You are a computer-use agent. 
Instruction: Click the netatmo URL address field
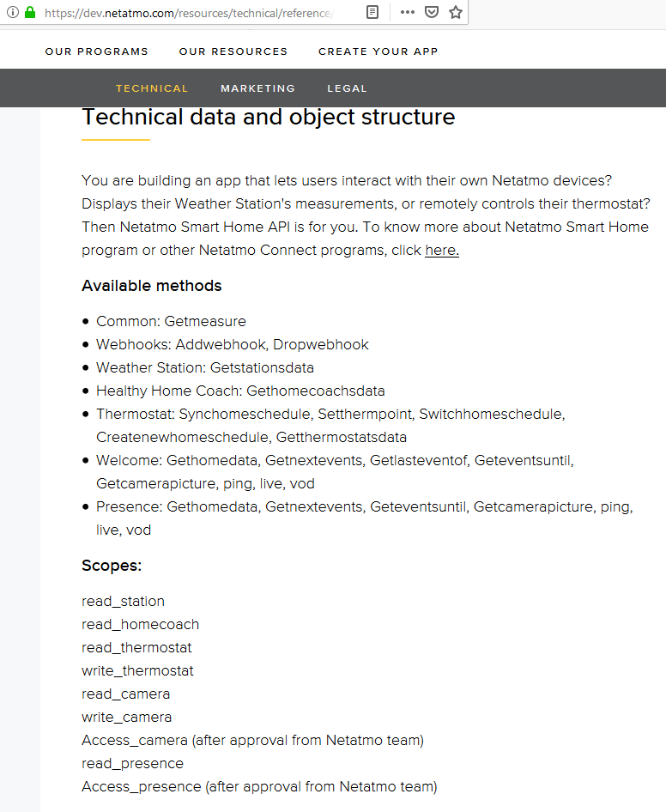coord(189,13)
